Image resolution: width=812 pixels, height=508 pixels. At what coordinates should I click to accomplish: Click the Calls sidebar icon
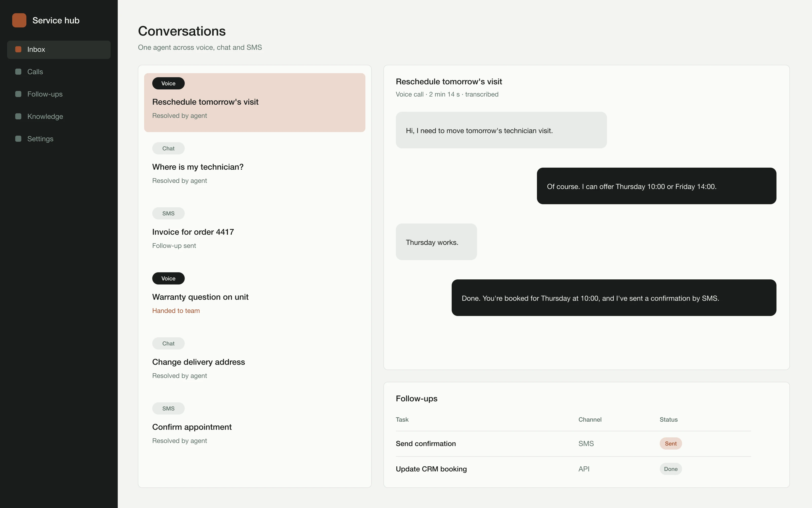pyautogui.click(x=19, y=72)
